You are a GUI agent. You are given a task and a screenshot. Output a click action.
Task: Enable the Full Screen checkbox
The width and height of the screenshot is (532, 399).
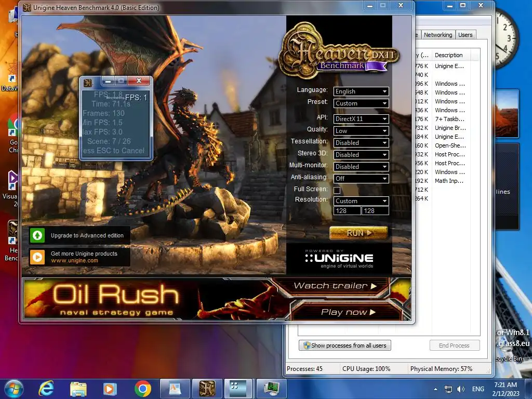coord(337,190)
